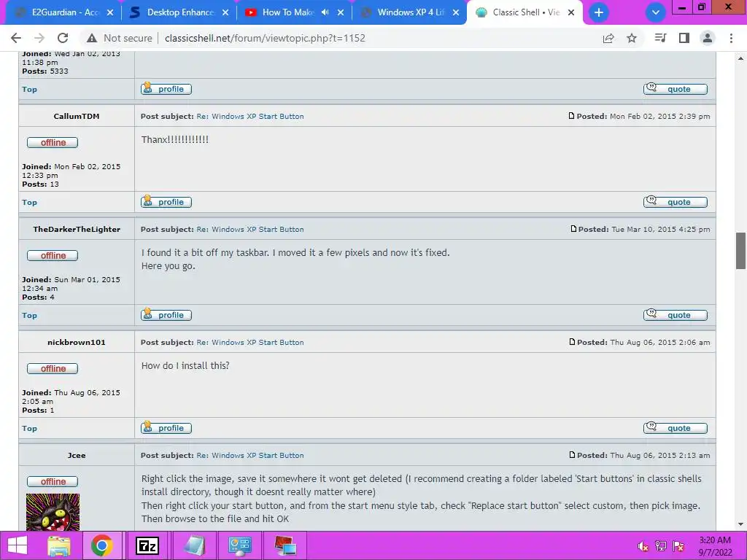Close the Desktop Enhance tab
Screen dimensions: 747x560
coord(225,12)
